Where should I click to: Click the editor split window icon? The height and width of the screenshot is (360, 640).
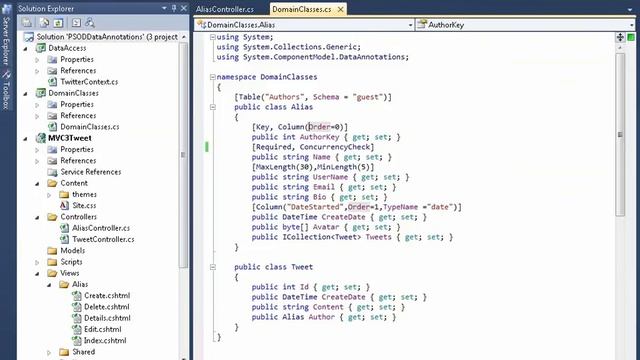[620, 37]
